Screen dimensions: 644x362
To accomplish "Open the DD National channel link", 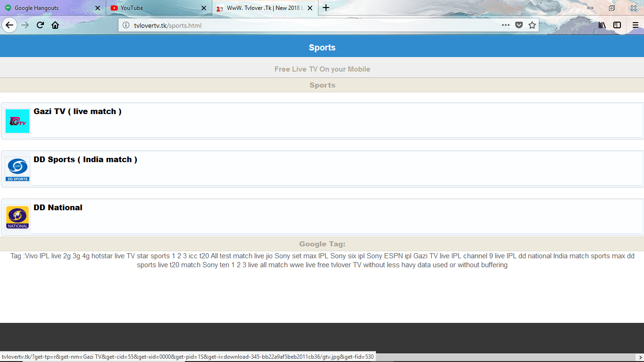I will [58, 208].
